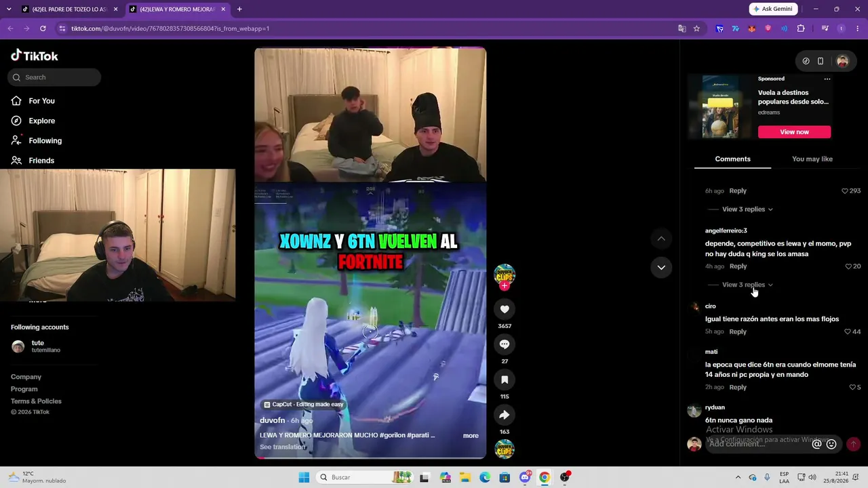Reply to mati's comment
The image size is (868, 488).
click(x=738, y=387)
